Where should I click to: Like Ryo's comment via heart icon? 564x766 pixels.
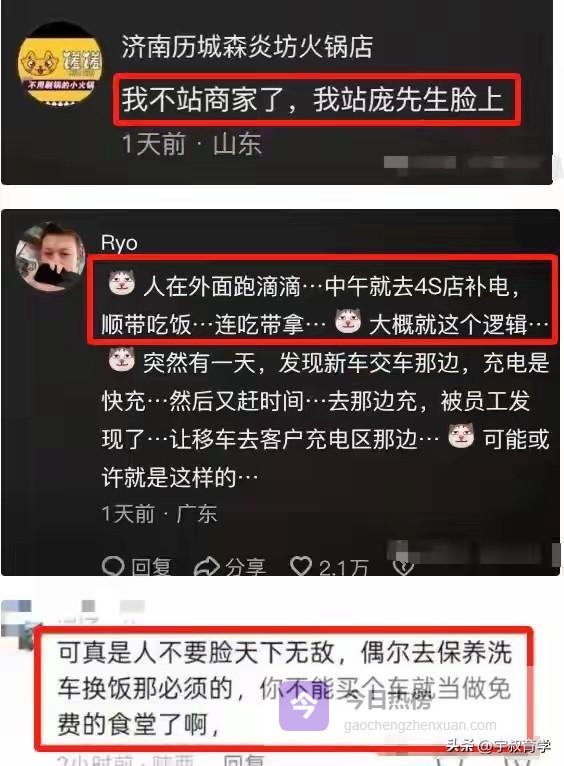(x=301, y=566)
